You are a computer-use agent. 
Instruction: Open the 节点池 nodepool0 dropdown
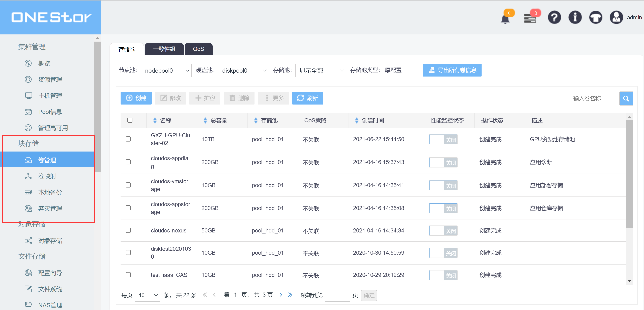coord(166,71)
